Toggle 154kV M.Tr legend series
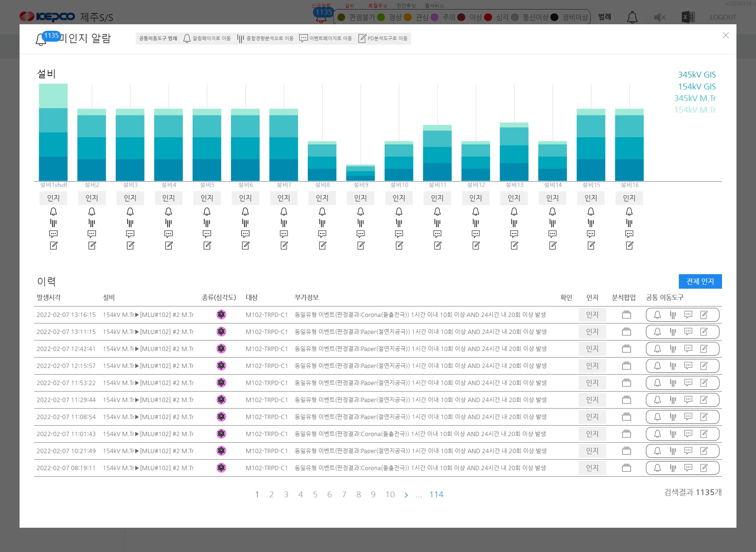This screenshot has width=756, height=552. click(x=695, y=110)
